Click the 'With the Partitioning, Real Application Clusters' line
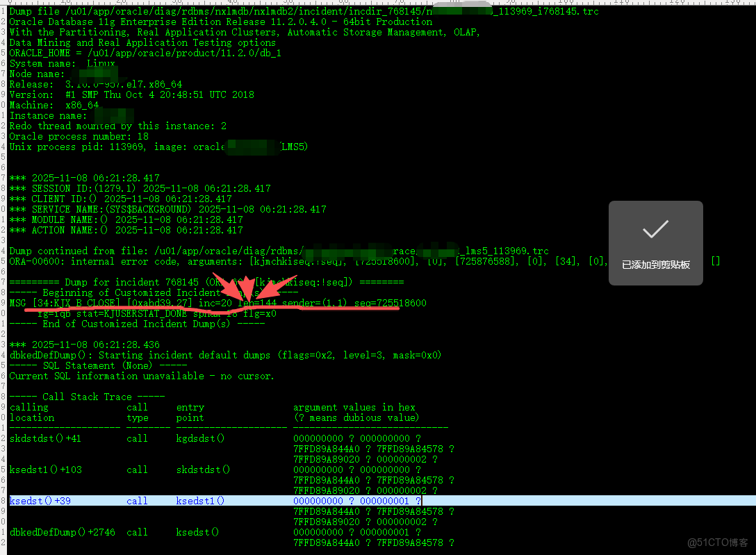 pyautogui.click(x=245, y=32)
